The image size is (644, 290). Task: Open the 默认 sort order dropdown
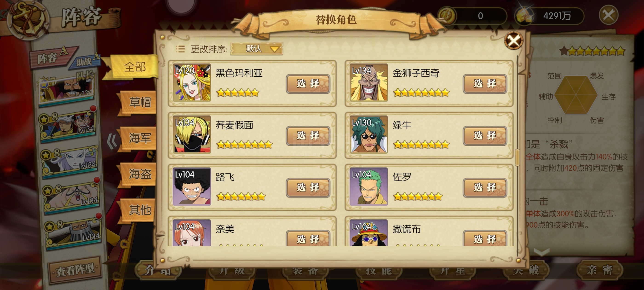(x=256, y=49)
